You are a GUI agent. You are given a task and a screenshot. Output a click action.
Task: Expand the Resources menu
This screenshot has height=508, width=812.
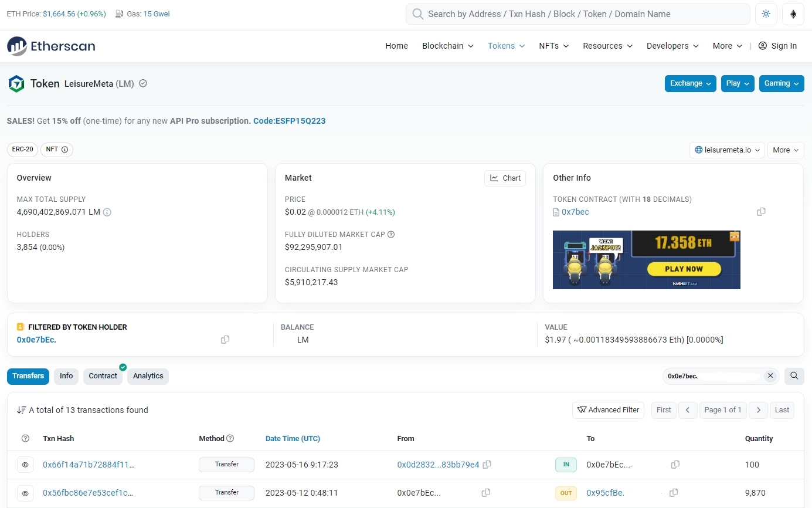(608, 46)
